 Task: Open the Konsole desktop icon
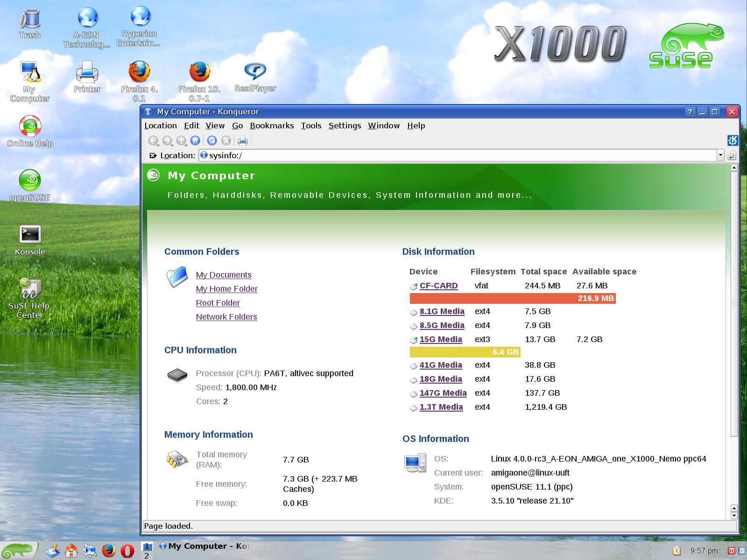(x=30, y=235)
